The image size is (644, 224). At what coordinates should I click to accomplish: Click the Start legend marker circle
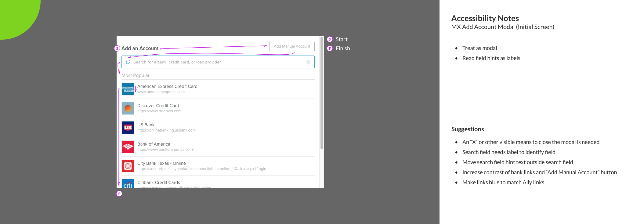(x=330, y=39)
